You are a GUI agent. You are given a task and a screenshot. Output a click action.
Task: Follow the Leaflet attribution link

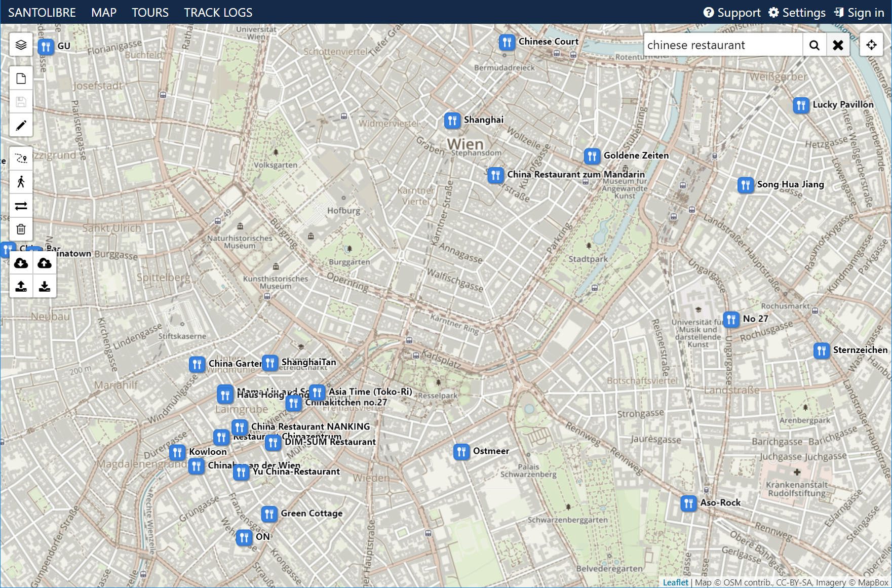point(675,582)
